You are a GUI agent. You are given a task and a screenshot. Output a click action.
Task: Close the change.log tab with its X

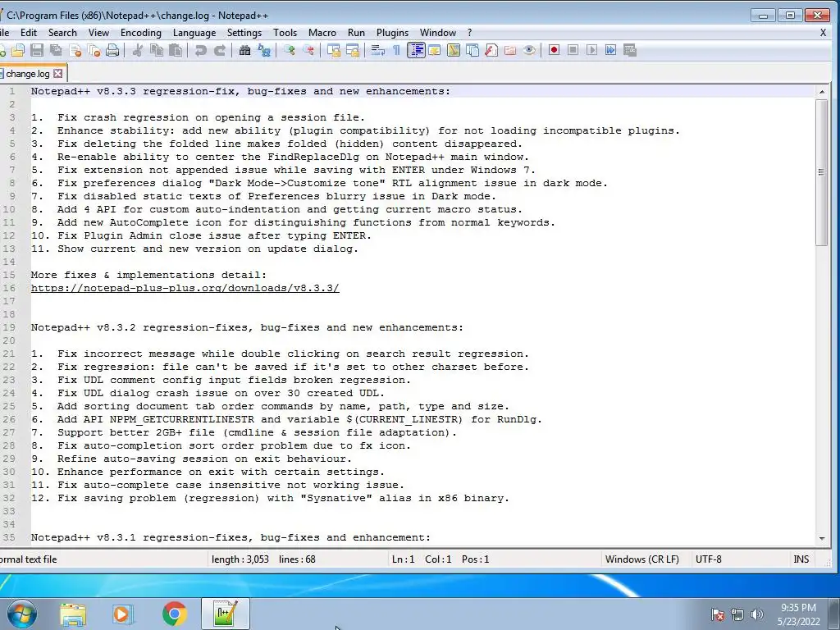(x=58, y=73)
